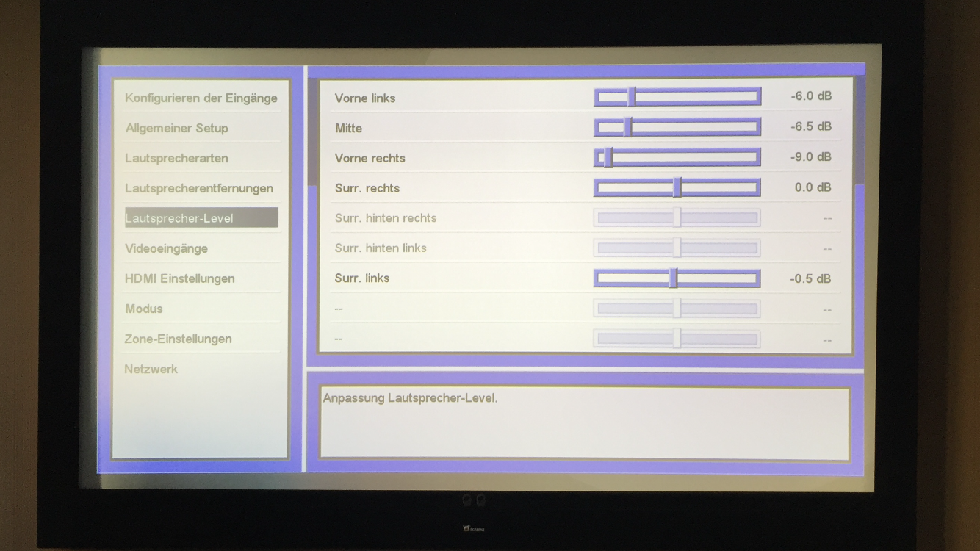Adjust the Mitte speaker level slider
The image size is (980, 551).
click(677, 127)
